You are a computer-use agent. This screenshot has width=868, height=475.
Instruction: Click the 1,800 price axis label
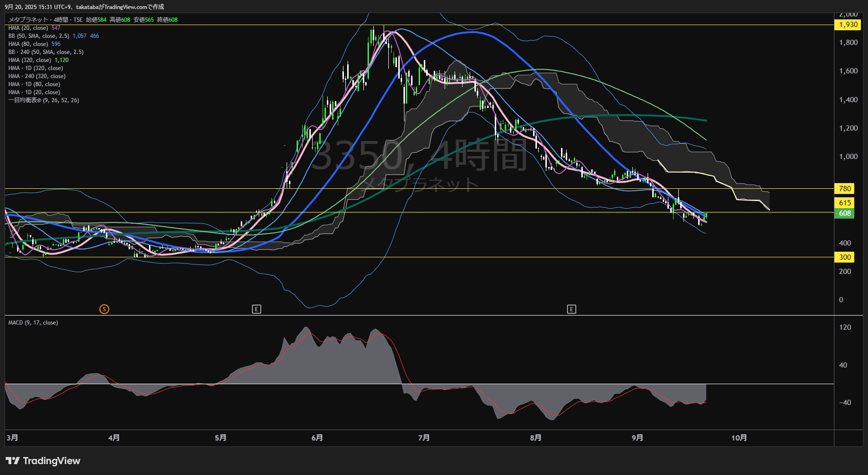848,43
